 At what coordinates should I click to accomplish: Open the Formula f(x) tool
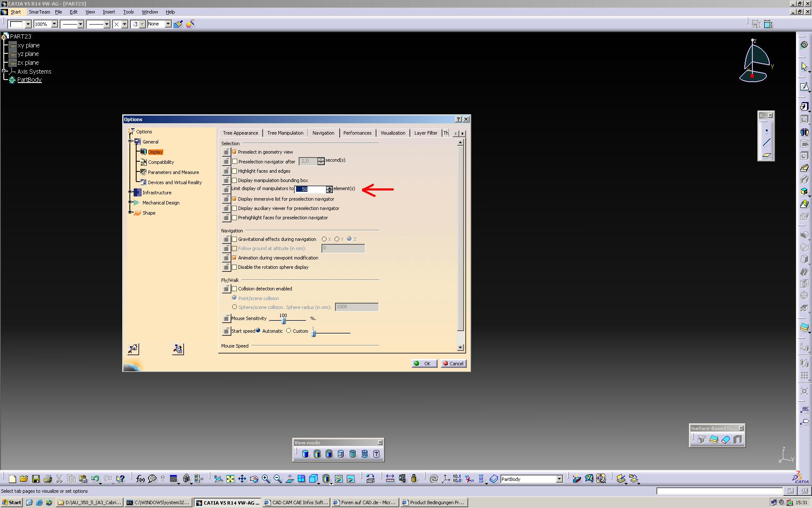[140, 479]
